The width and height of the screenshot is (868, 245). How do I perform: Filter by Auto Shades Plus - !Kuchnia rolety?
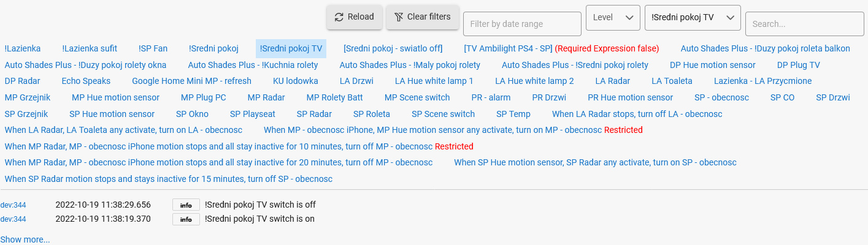pos(253,65)
